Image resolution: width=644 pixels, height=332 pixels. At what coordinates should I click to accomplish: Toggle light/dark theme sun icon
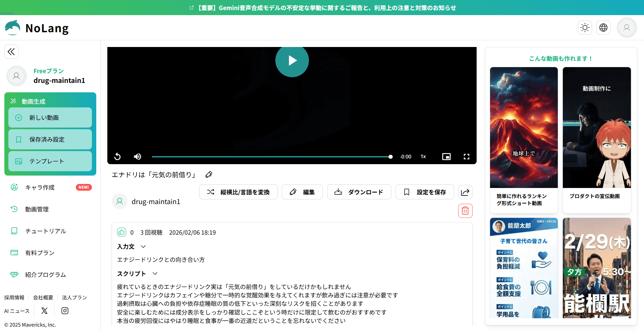[x=585, y=28]
